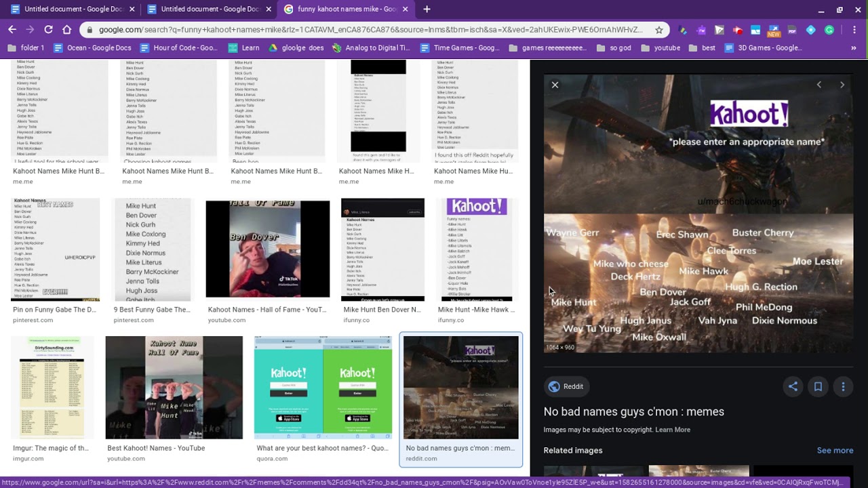Click Learn More copyright link
Image resolution: width=868 pixels, height=488 pixels.
[673, 430]
